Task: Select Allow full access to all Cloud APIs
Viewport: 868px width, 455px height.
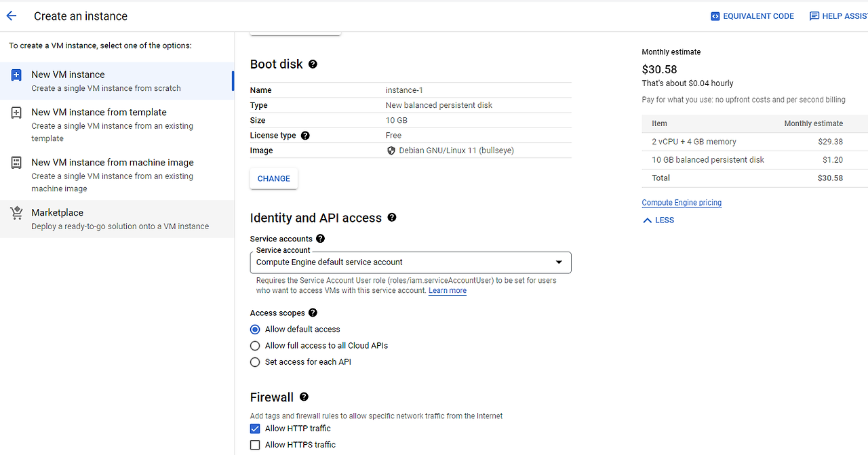Action: 255,346
